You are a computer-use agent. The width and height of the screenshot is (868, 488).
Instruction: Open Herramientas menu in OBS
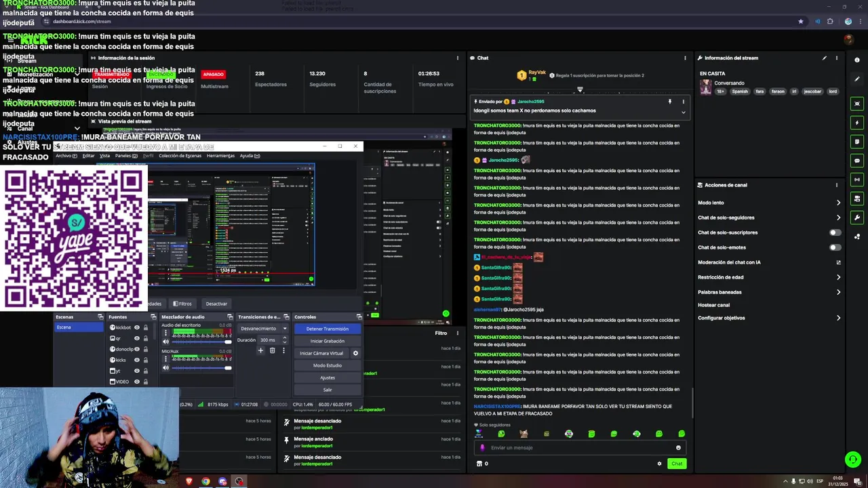pos(220,156)
